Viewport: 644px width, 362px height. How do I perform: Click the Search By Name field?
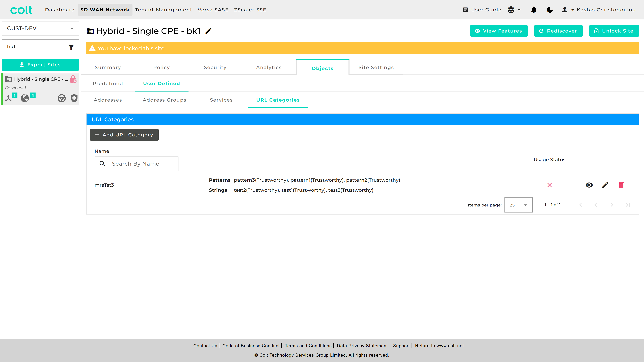[137, 164]
